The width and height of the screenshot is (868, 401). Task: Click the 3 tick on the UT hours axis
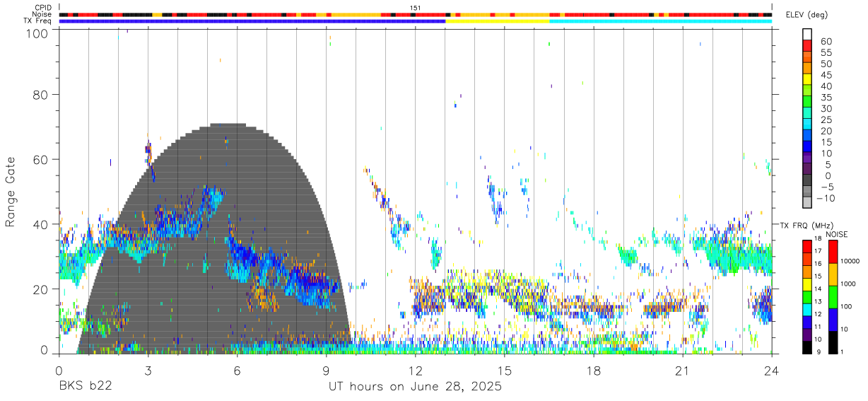tap(148, 370)
